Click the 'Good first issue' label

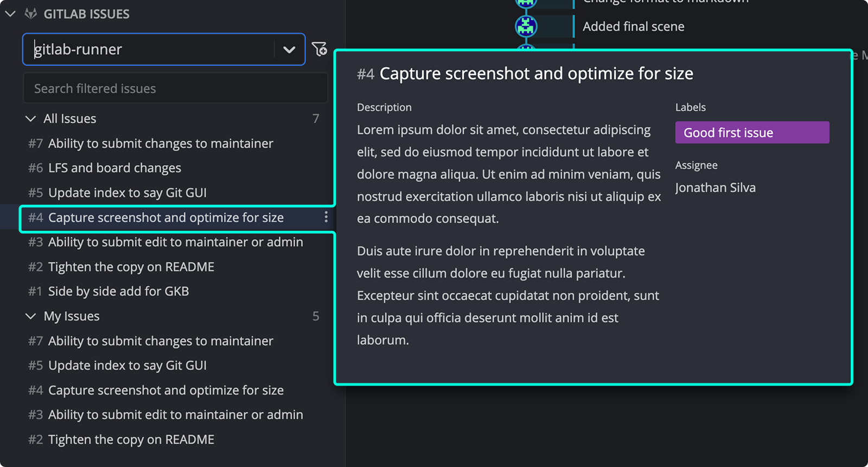click(751, 132)
